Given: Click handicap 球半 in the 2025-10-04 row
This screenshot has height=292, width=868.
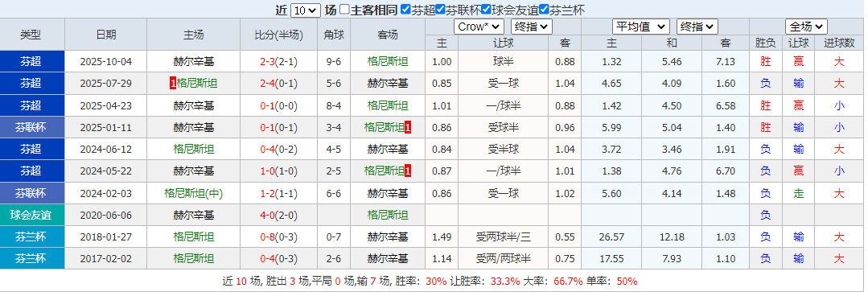Looking at the screenshot, I should pos(504,61).
